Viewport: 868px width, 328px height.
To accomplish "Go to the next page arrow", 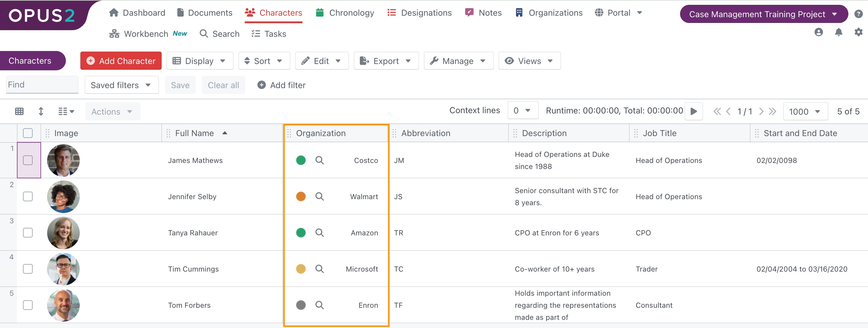I will [x=761, y=111].
